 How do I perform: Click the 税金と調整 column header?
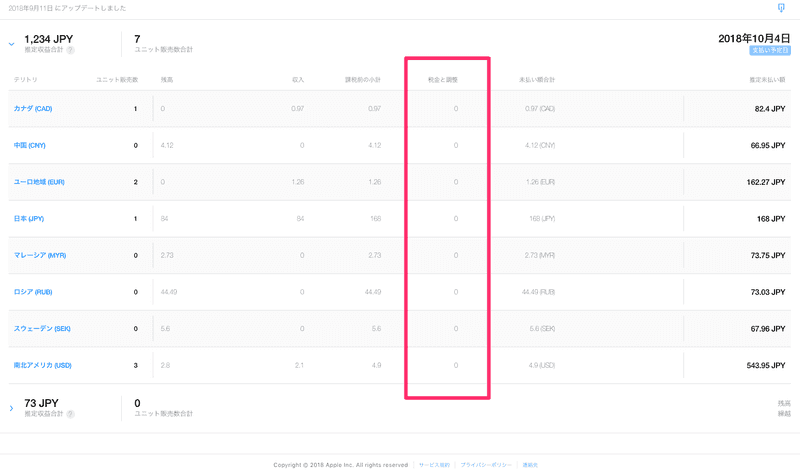pyautogui.click(x=443, y=80)
